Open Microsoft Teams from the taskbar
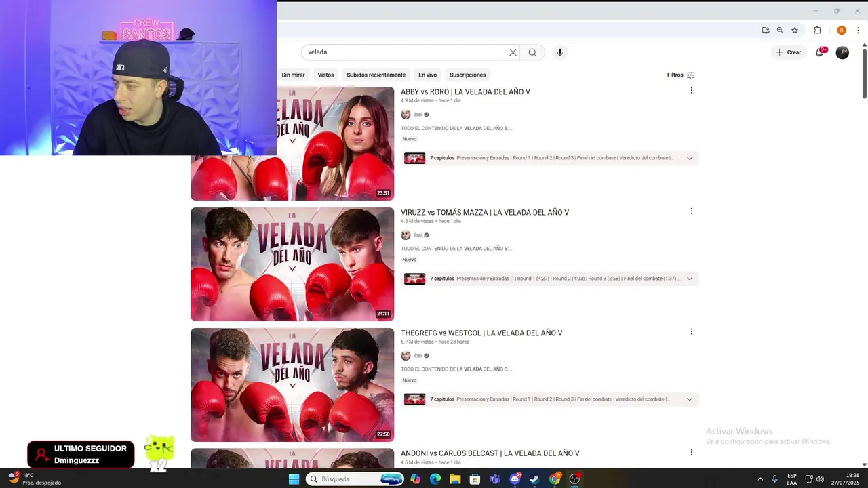The height and width of the screenshot is (488, 868). (x=495, y=479)
